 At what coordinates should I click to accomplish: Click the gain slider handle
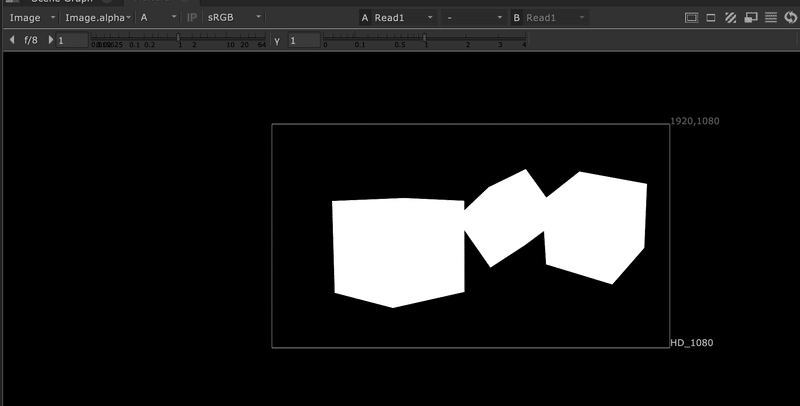pos(178,37)
